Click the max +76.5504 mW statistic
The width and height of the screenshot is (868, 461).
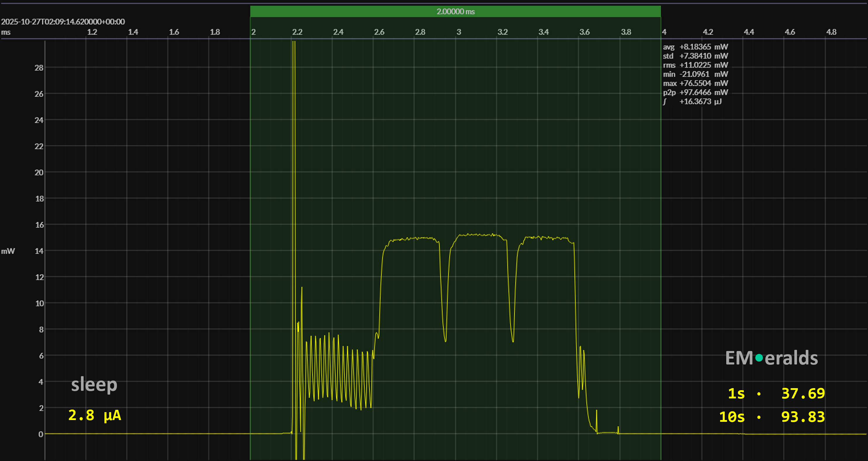coord(695,83)
